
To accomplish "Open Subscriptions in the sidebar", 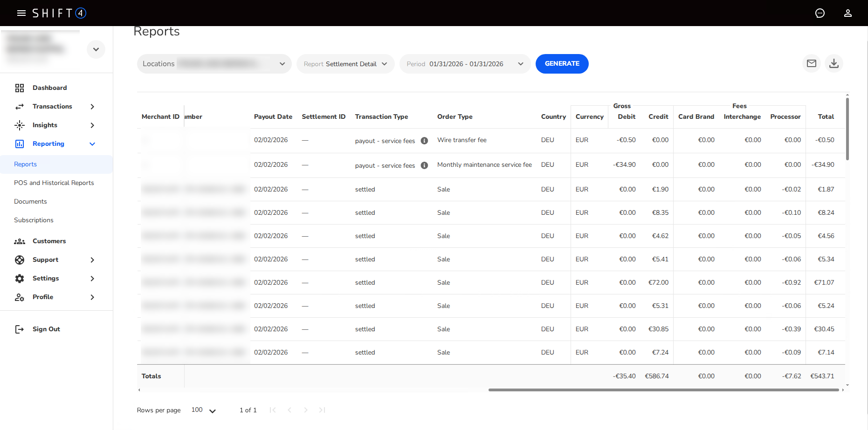I will point(34,220).
